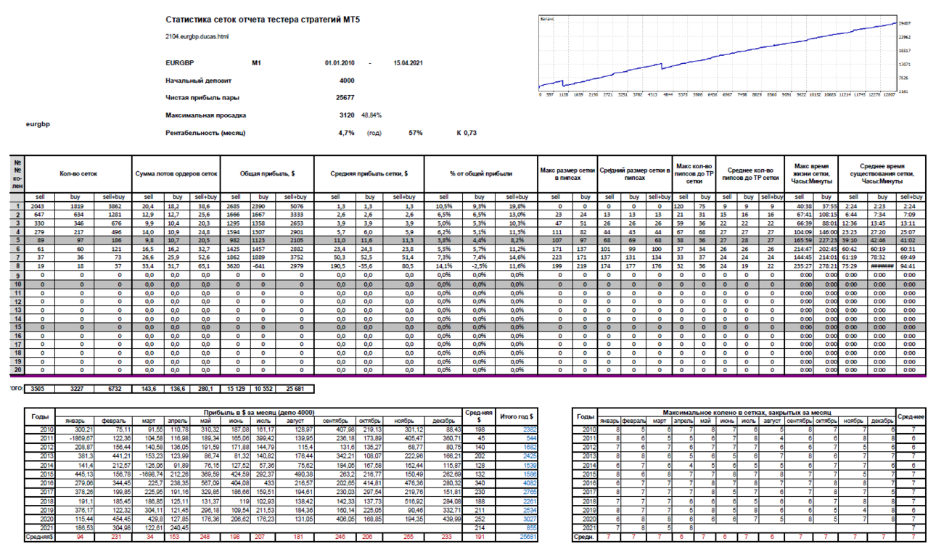
Task: Select the totals row cell 6732
Action: tap(114, 389)
